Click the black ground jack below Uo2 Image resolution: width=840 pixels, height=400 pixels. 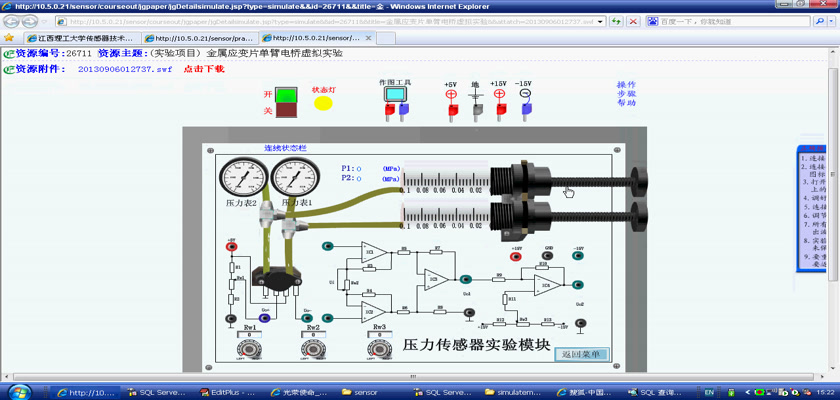(x=580, y=323)
